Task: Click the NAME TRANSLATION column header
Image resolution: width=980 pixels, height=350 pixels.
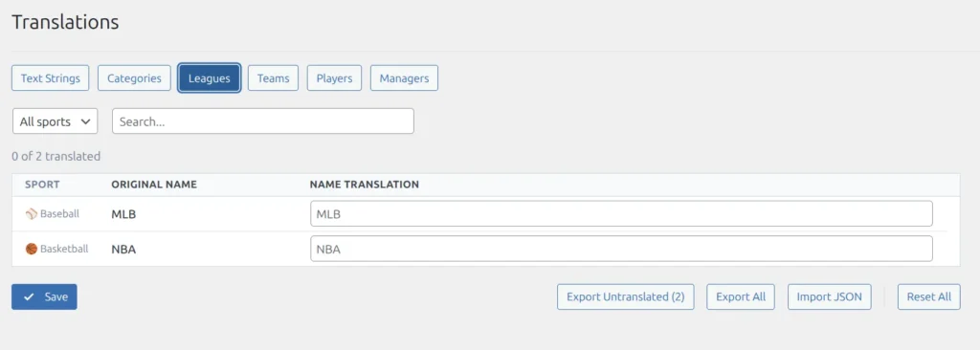Action: [365, 185]
